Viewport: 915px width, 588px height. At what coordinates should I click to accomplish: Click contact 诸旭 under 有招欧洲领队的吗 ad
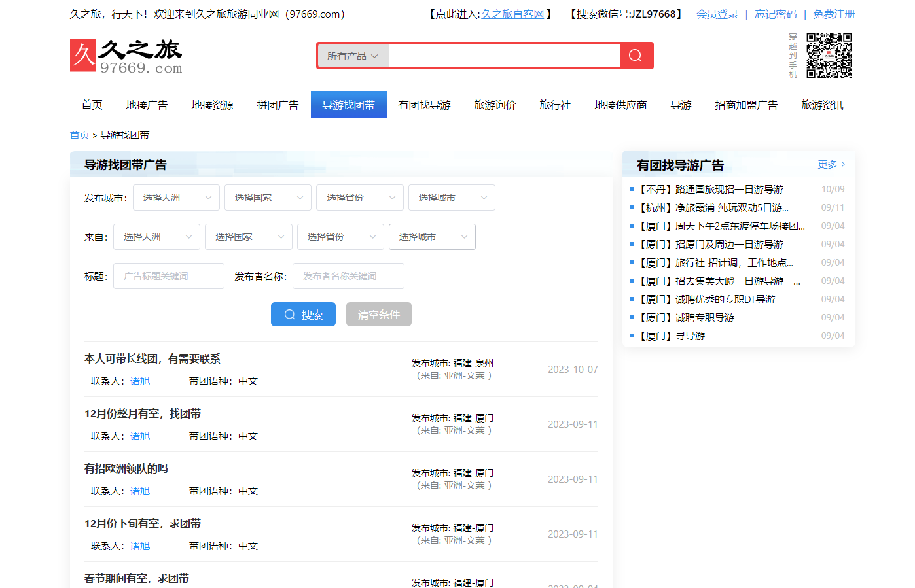[x=140, y=491]
